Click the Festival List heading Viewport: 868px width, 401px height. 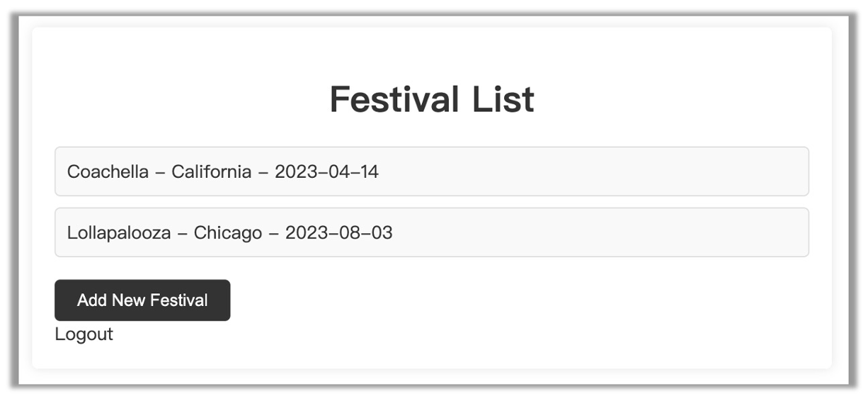pos(432,99)
